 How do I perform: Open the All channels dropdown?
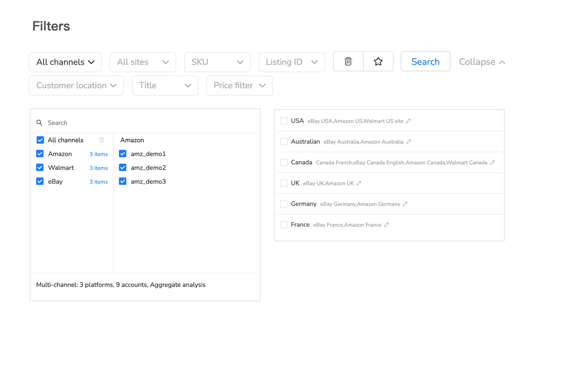65,62
